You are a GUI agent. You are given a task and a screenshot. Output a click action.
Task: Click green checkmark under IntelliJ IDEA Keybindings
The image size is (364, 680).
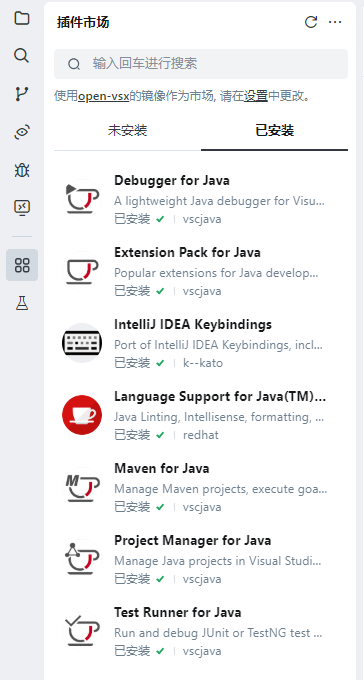(160, 363)
